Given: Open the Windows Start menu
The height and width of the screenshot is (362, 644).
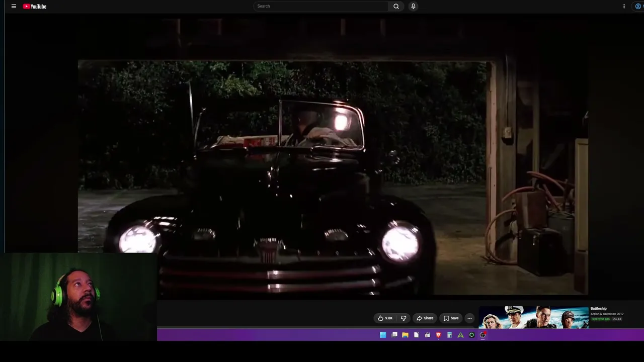Looking at the screenshot, I should (383, 335).
